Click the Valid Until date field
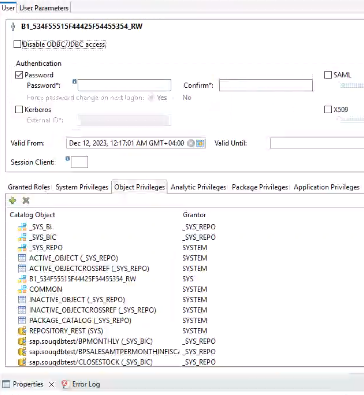This screenshot has height=395, width=364. pyautogui.click(x=317, y=143)
